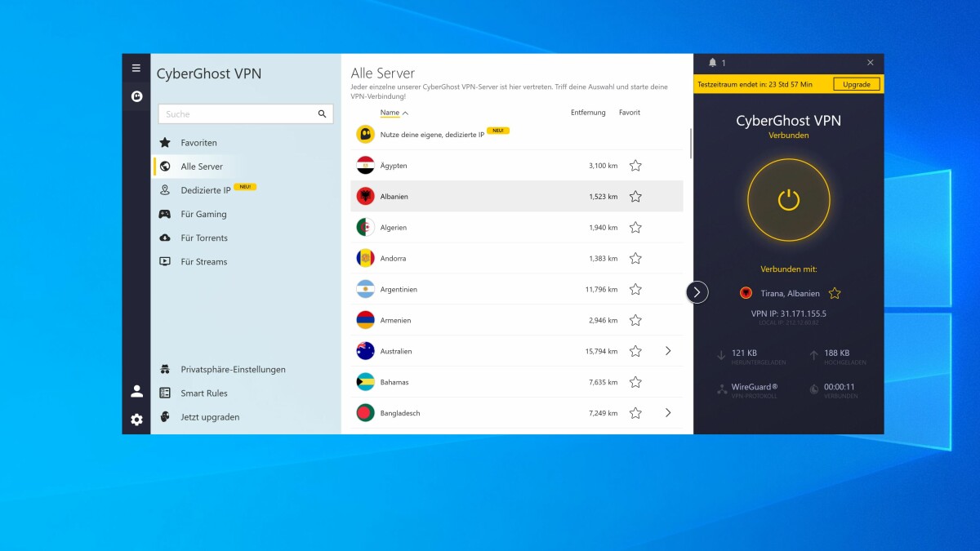Click the CyberGhost logo icon in sidebar
980x551 pixels.
click(x=136, y=96)
